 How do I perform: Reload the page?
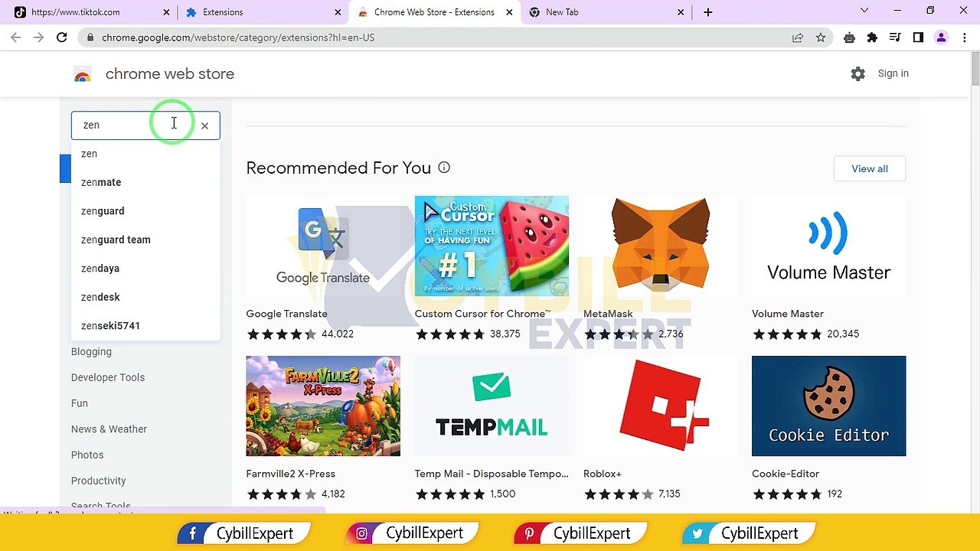tap(62, 37)
